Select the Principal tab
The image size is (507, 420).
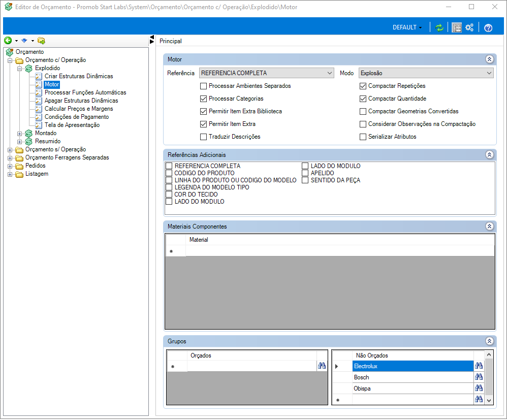point(170,41)
